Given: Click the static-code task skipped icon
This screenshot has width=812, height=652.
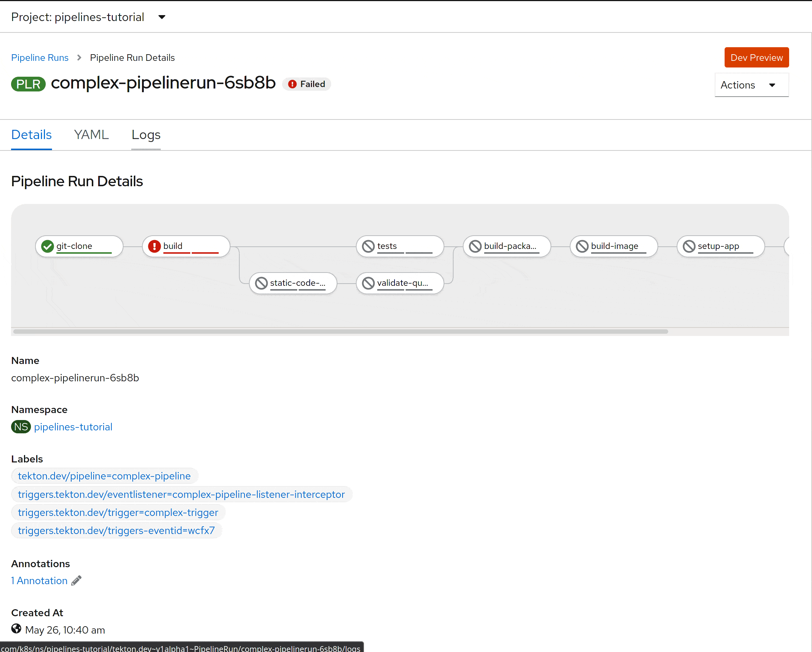Looking at the screenshot, I should 261,283.
